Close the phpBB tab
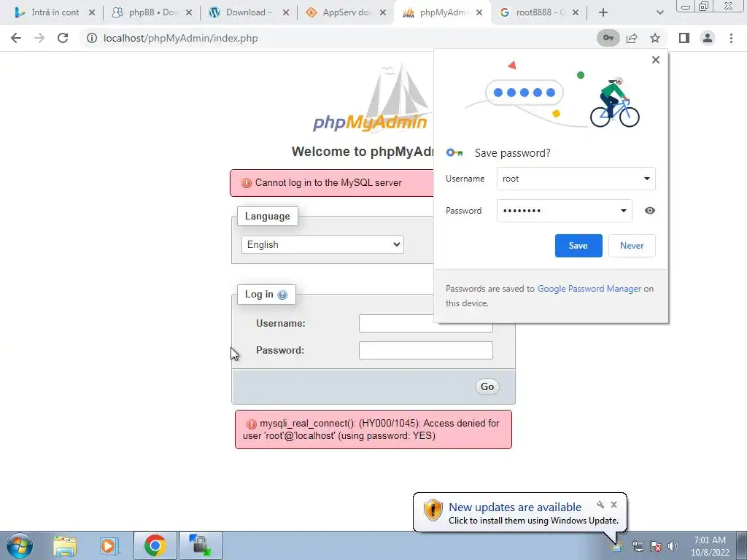This screenshot has height=560, width=747. (x=189, y=13)
